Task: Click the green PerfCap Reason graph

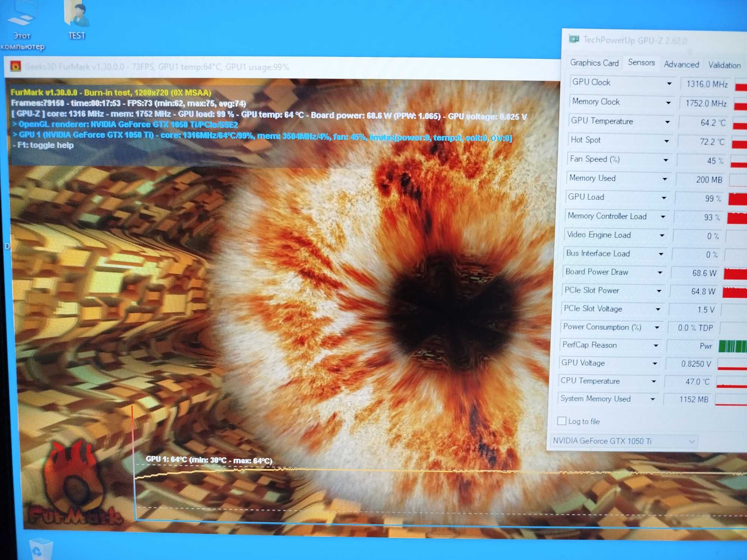Action: click(732, 346)
